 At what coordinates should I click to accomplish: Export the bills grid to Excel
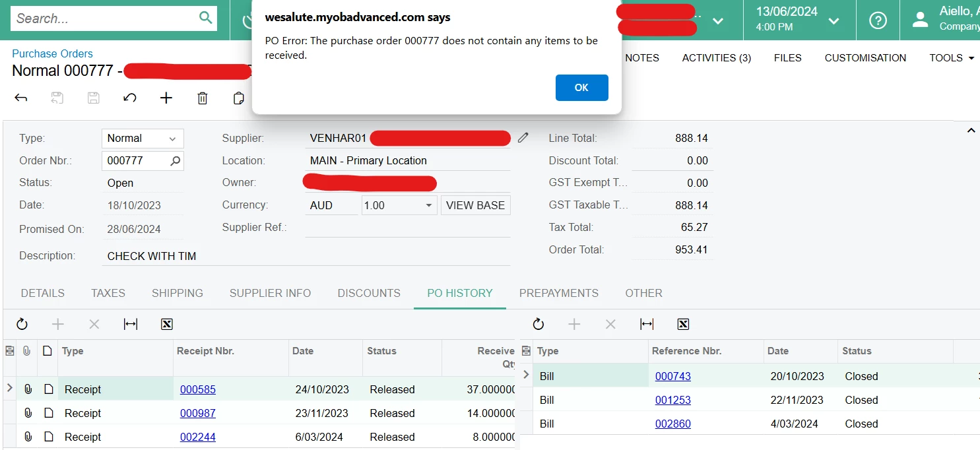tap(683, 324)
